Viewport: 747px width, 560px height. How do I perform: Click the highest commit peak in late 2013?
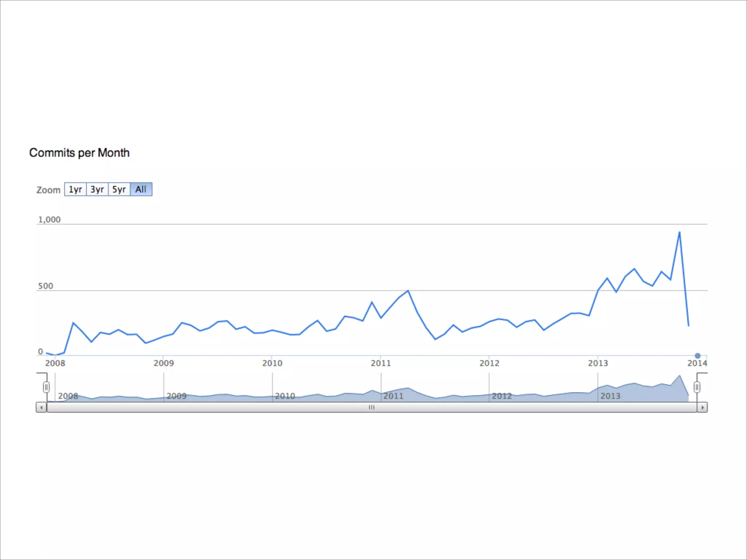click(679, 232)
